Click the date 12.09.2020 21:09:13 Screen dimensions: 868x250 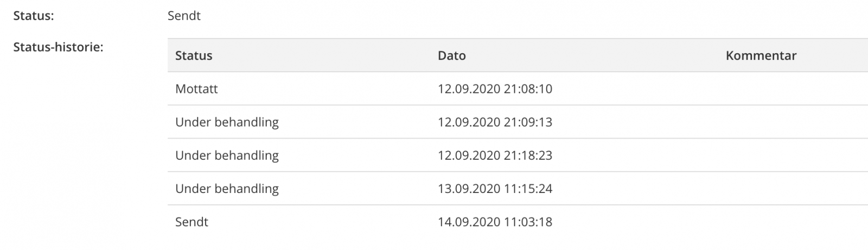[495, 122]
